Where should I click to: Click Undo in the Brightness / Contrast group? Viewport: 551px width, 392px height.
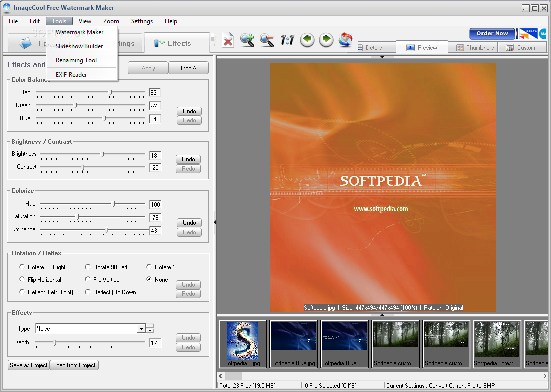click(x=188, y=159)
